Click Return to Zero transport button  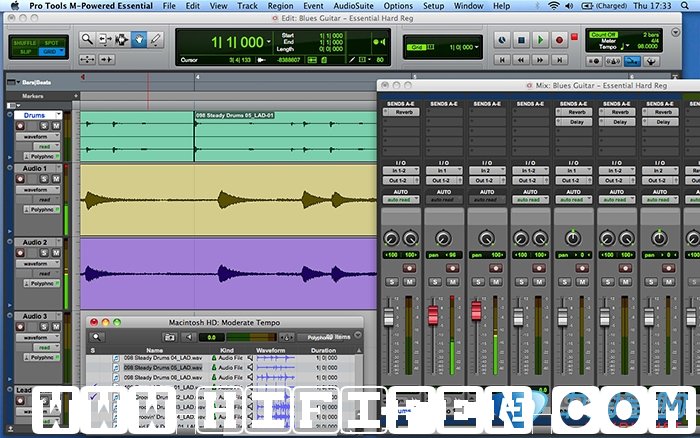click(x=502, y=59)
